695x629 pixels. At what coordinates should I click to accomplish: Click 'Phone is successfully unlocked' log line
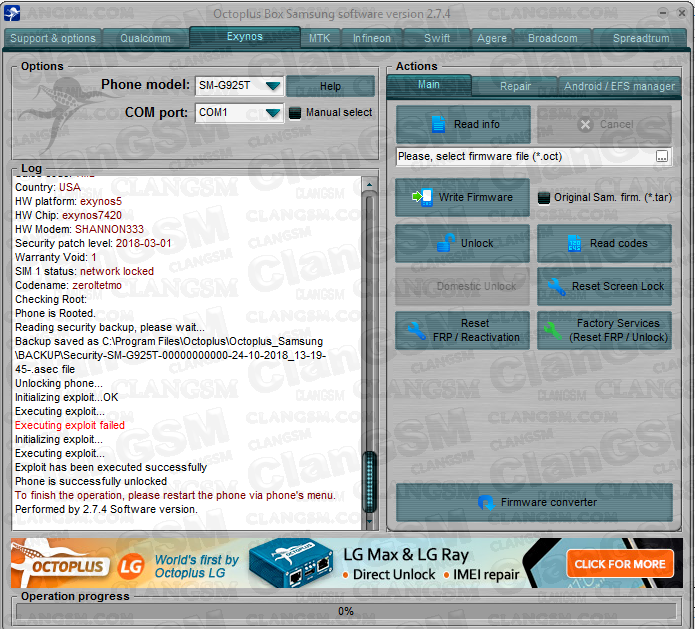click(x=91, y=481)
